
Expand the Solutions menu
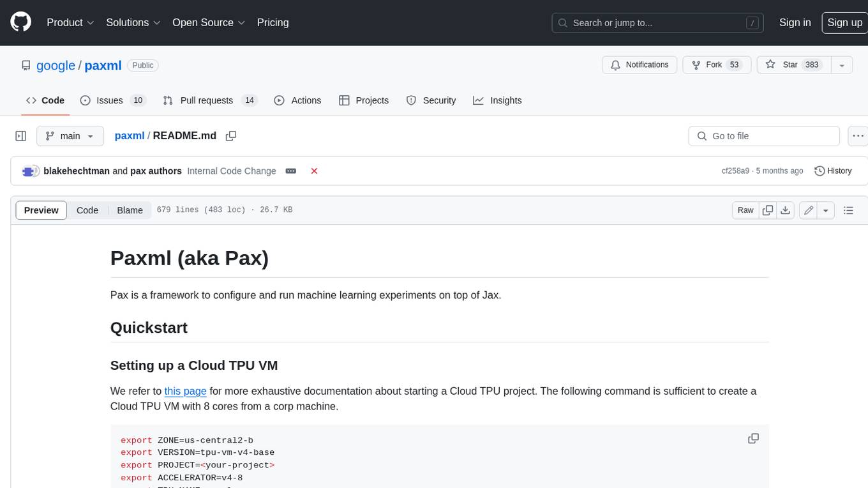(x=133, y=22)
